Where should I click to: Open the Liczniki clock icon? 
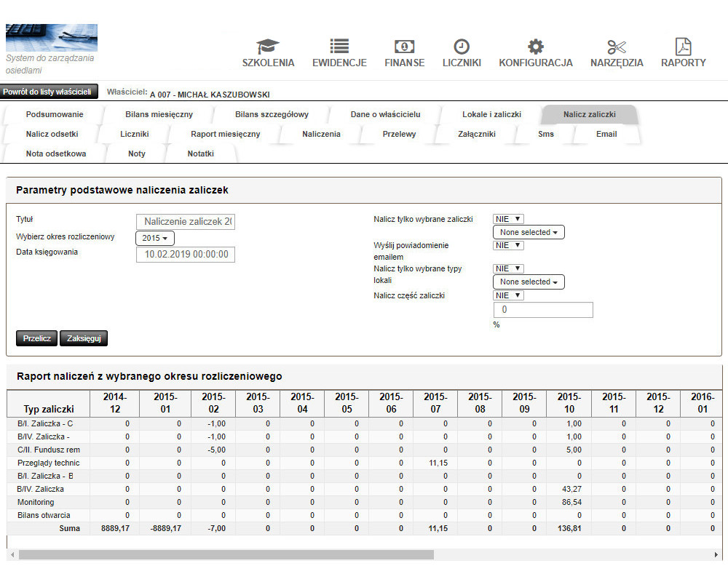coord(462,47)
